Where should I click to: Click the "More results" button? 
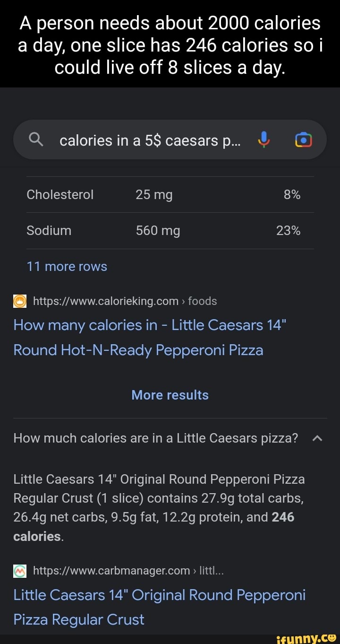(170, 395)
